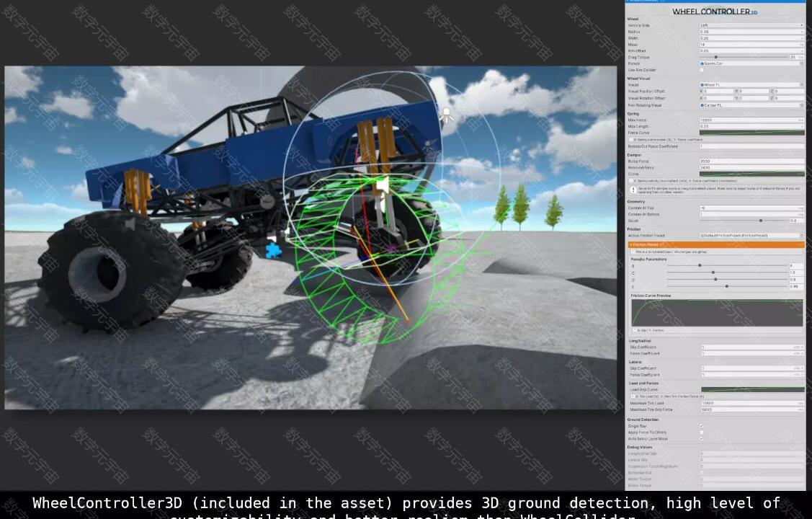Edit the Longitudinal Slip Coefficient field
812x519 pixels.
pos(752,347)
